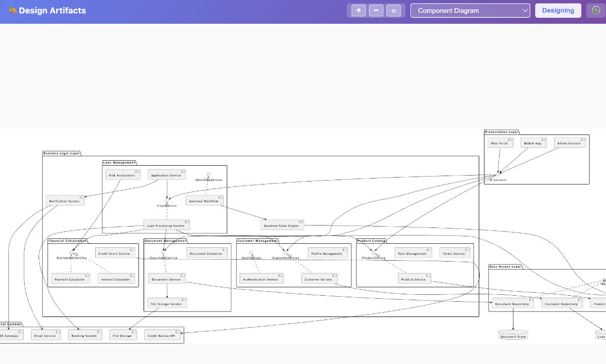Click the IWorkflowService interface circle
606x364 pixels.
click(x=208, y=175)
